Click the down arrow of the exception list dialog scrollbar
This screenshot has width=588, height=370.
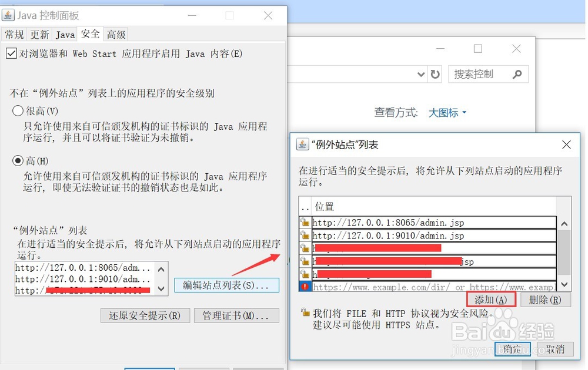(x=564, y=285)
